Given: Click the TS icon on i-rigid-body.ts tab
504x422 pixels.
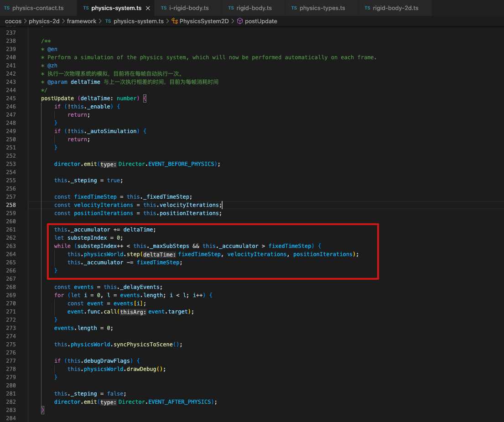Looking at the screenshot, I should click(x=164, y=8).
